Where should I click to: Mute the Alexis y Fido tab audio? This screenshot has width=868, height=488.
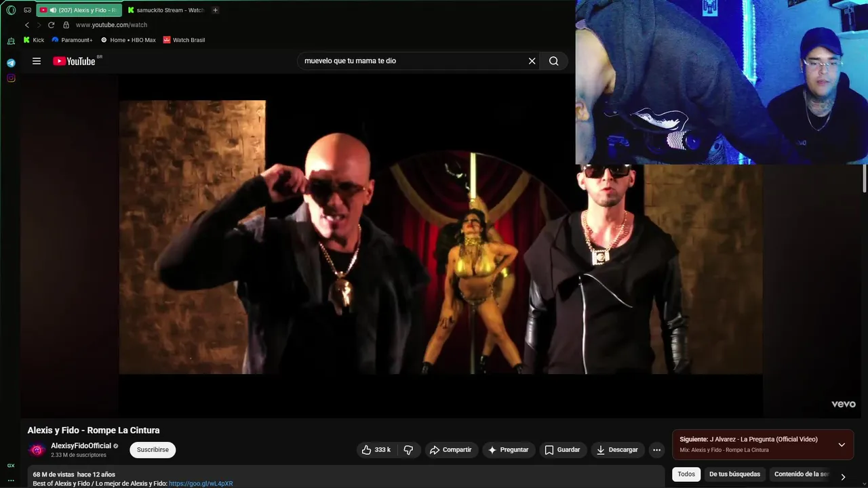click(53, 10)
